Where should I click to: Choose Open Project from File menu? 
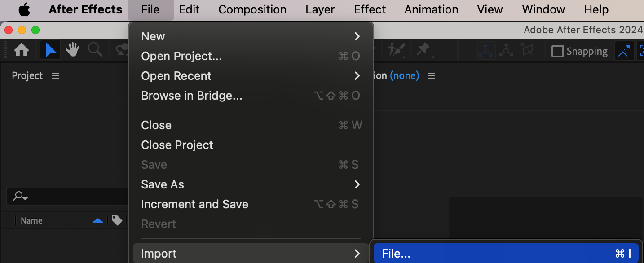181,56
